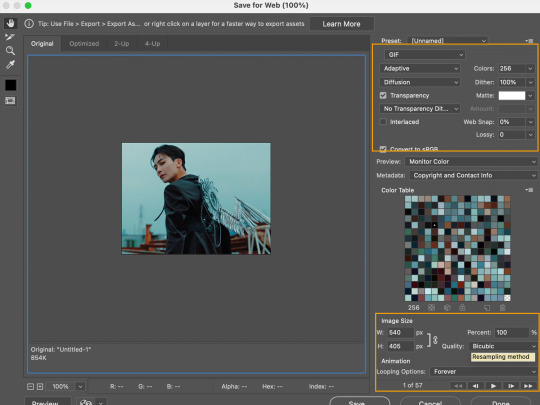Open the Color Table flyout menu
540x405 pixels.
(529, 190)
